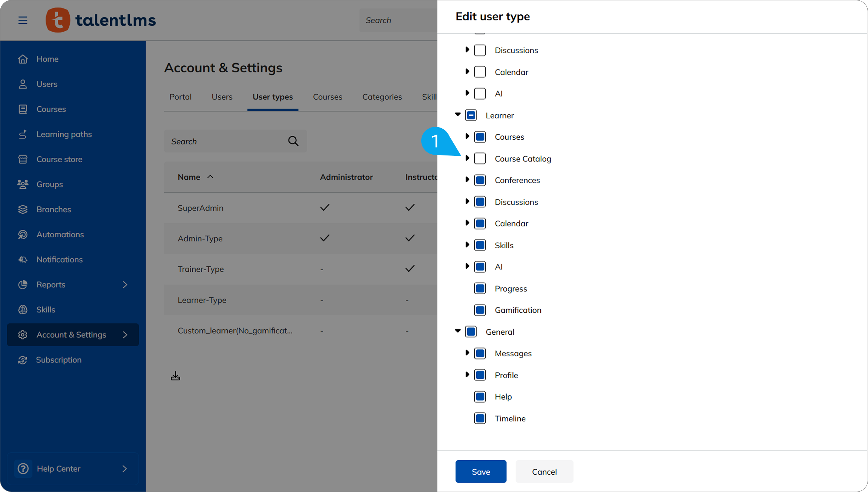Image resolution: width=868 pixels, height=492 pixels.
Task: Open Automations sidebar item
Action: tap(60, 234)
